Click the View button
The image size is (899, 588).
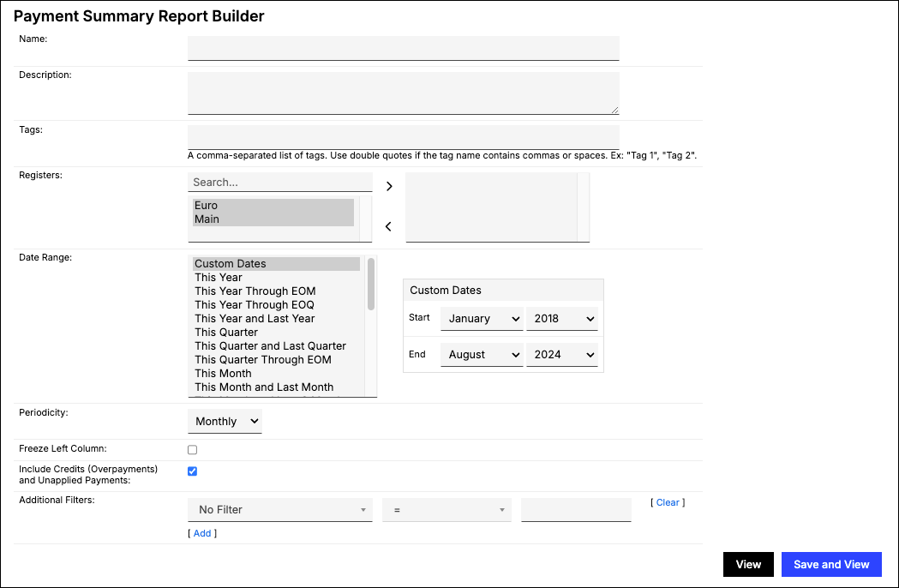click(x=748, y=565)
